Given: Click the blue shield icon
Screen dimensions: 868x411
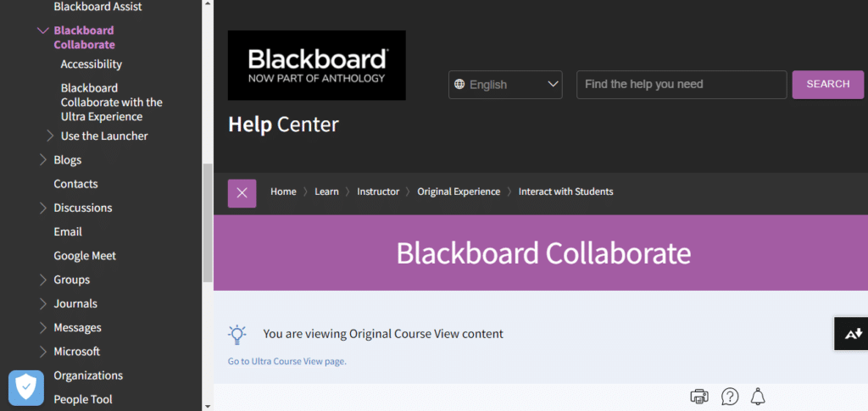Looking at the screenshot, I should pyautogui.click(x=26, y=388).
